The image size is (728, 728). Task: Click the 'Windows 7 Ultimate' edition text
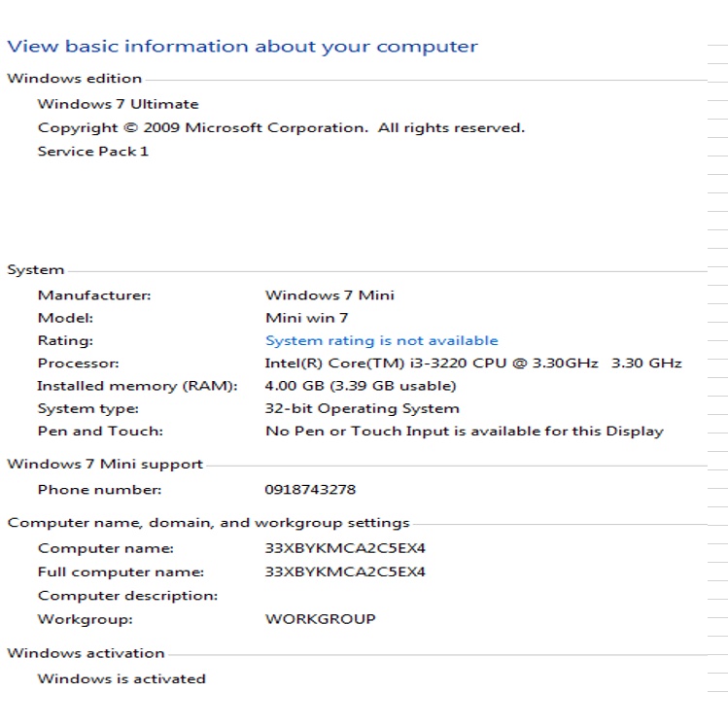[x=118, y=104]
